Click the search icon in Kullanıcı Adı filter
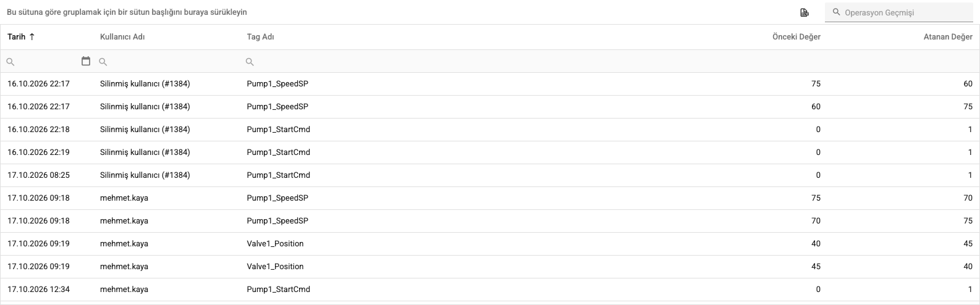The image size is (980, 305). pos(103,62)
